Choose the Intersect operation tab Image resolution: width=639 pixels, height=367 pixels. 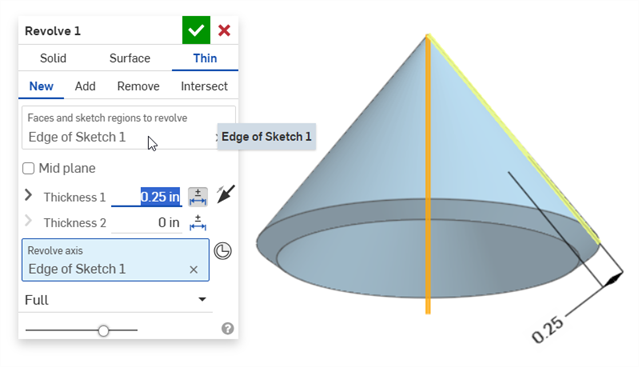(x=204, y=86)
